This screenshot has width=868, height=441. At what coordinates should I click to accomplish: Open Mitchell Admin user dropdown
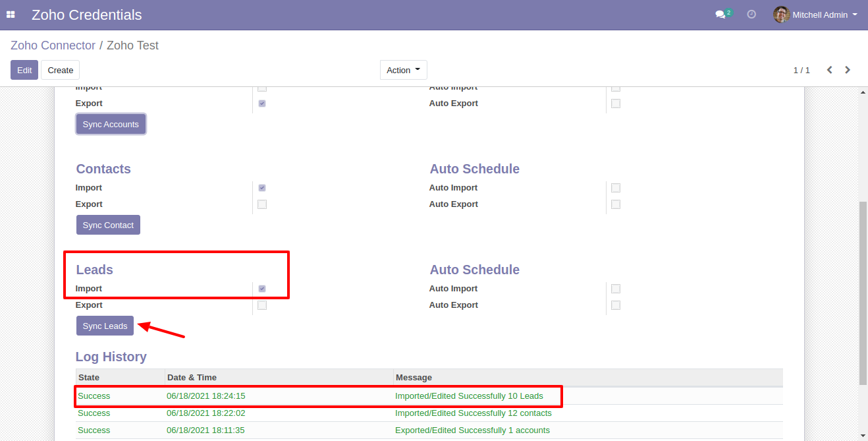click(816, 15)
